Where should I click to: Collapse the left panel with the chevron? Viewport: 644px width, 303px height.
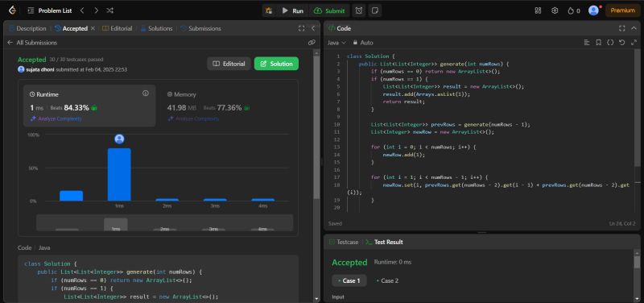(313, 28)
